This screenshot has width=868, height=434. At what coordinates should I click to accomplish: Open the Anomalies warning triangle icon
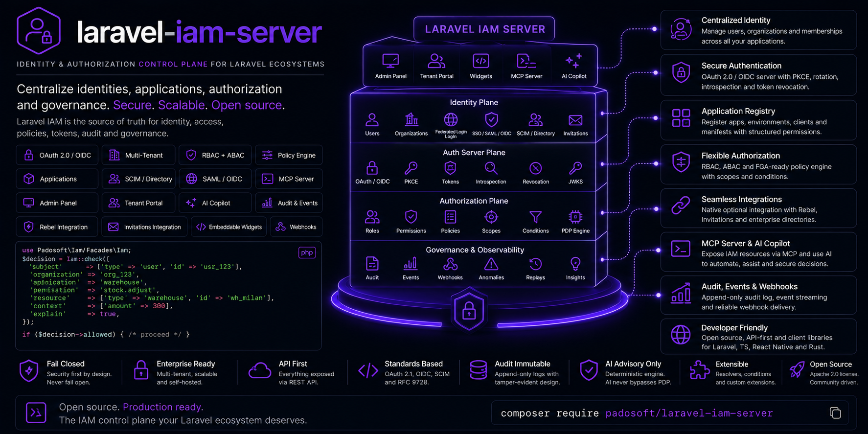[x=491, y=264]
